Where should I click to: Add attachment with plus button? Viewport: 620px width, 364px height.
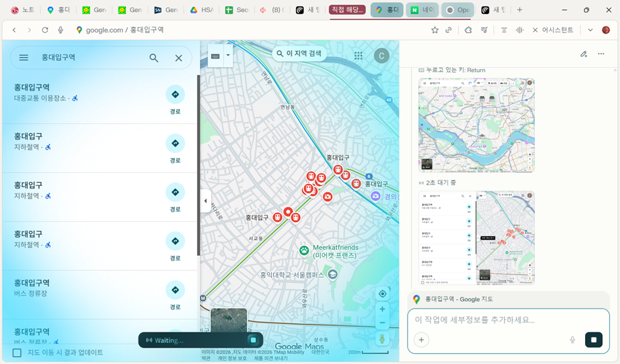coord(421,340)
